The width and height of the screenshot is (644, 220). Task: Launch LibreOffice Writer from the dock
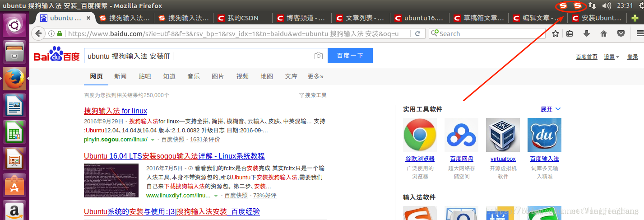(x=15, y=105)
